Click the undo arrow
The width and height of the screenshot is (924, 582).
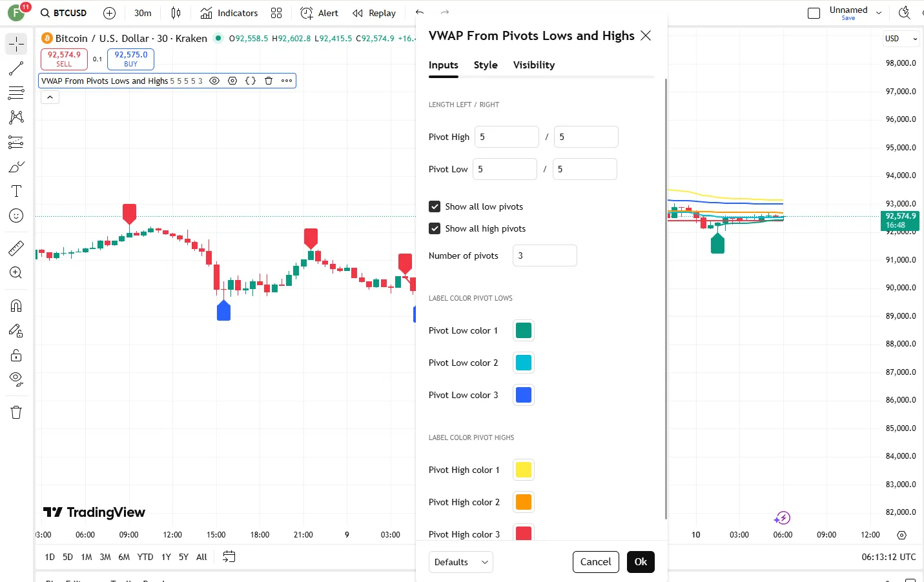coord(420,12)
